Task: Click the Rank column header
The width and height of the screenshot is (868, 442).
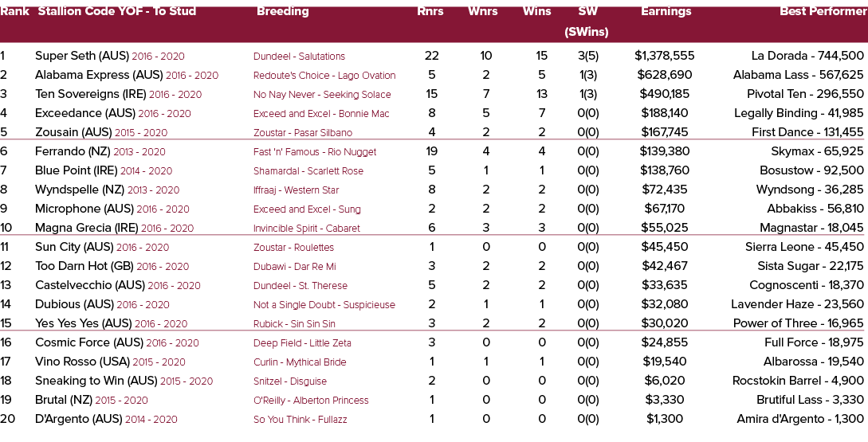Action: [15, 12]
